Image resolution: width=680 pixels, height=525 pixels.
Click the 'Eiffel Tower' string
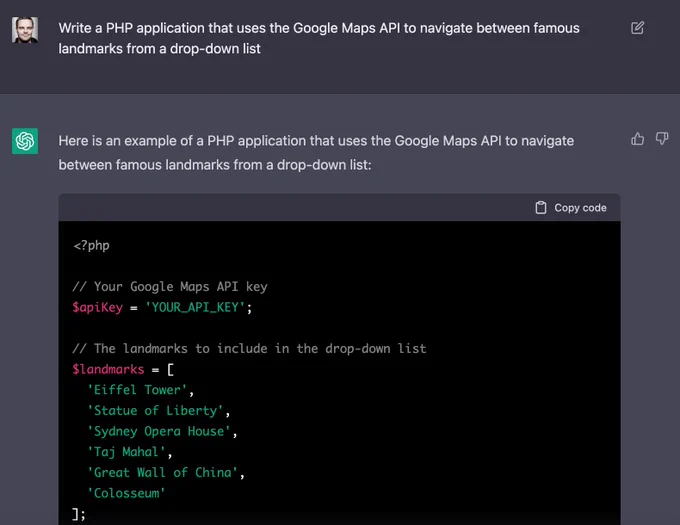[137, 390]
